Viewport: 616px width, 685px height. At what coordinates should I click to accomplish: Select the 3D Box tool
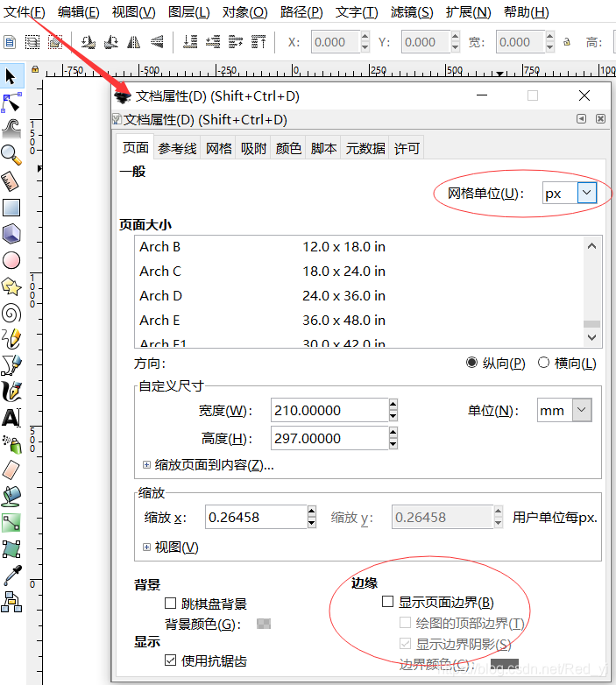pyautogui.click(x=11, y=234)
